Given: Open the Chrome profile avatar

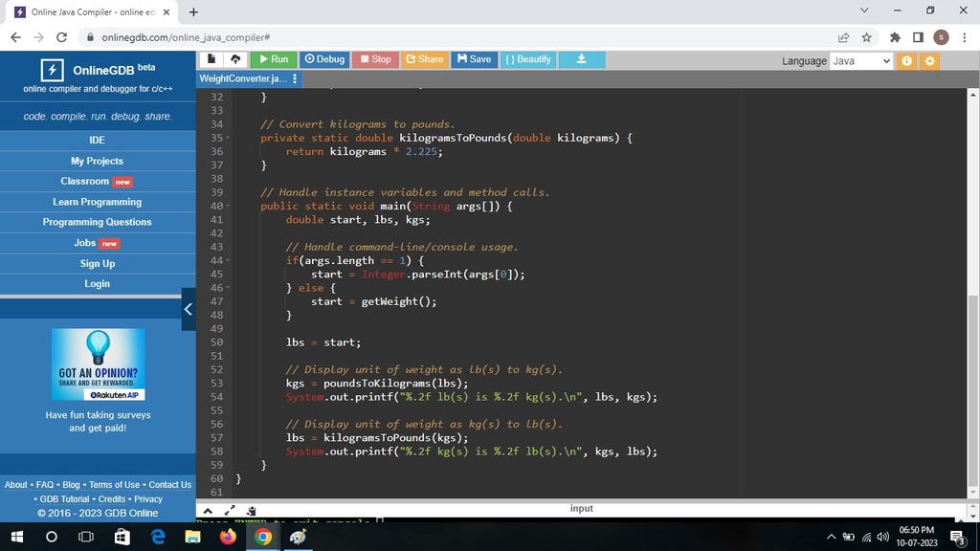Looking at the screenshot, I should (941, 37).
